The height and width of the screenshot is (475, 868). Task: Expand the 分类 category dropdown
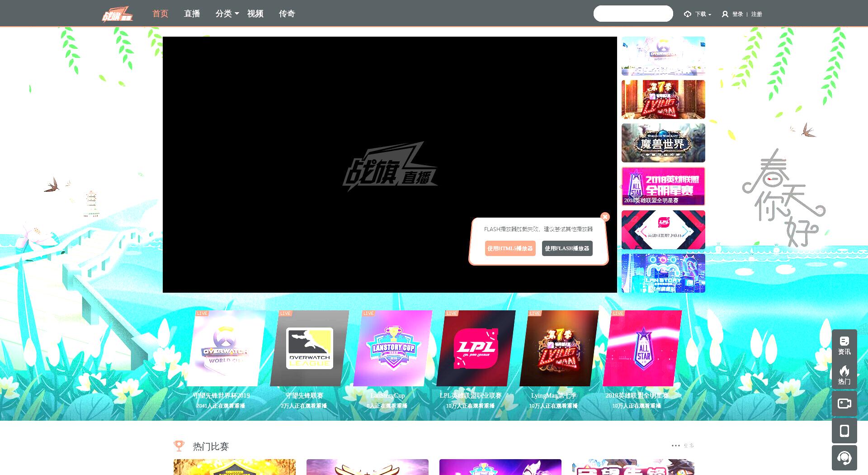tap(227, 14)
